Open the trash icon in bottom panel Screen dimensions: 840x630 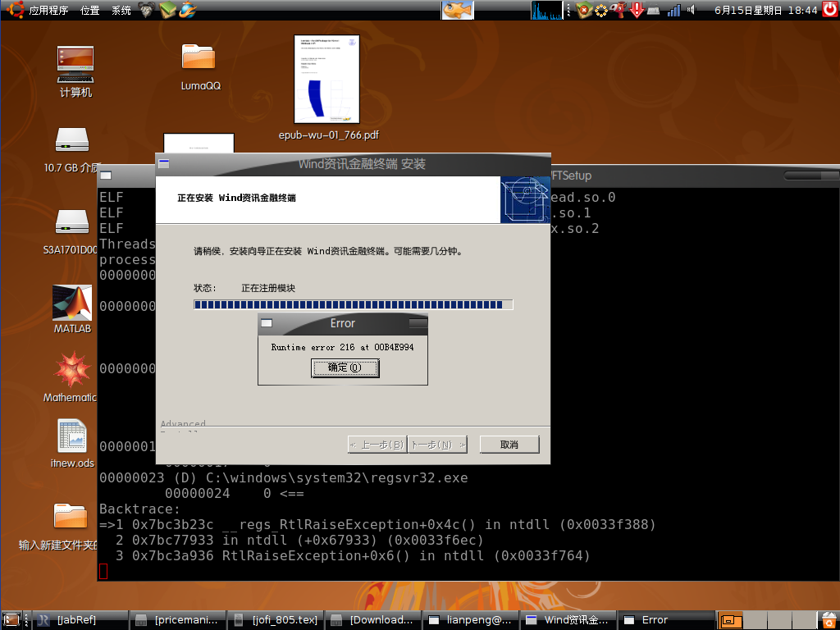pyautogui.click(x=829, y=620)
